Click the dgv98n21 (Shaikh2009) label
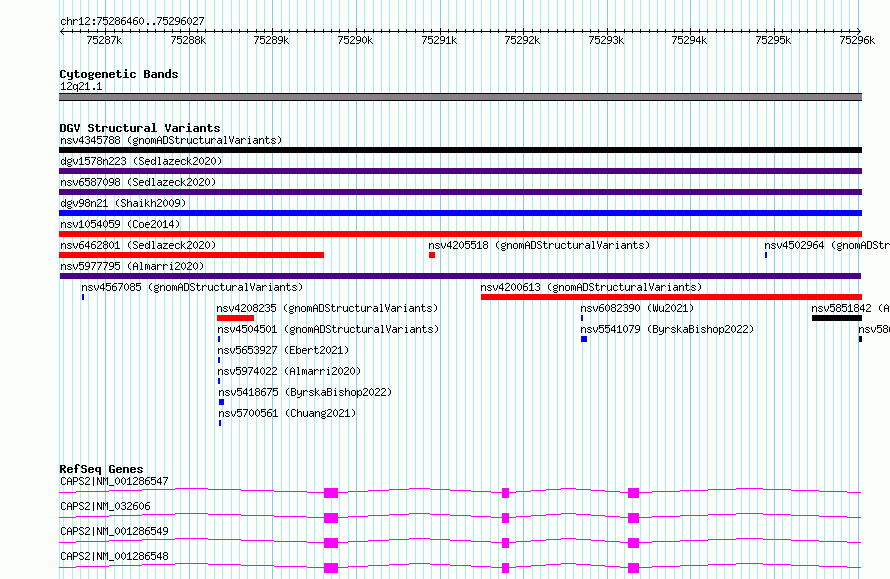The width and height of the screenshot is (890, 579). 123,203
